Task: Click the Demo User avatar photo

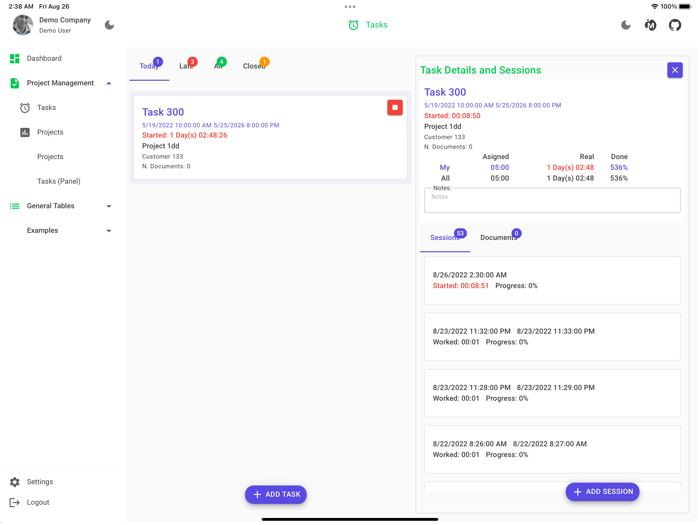Action: (23, 25)
